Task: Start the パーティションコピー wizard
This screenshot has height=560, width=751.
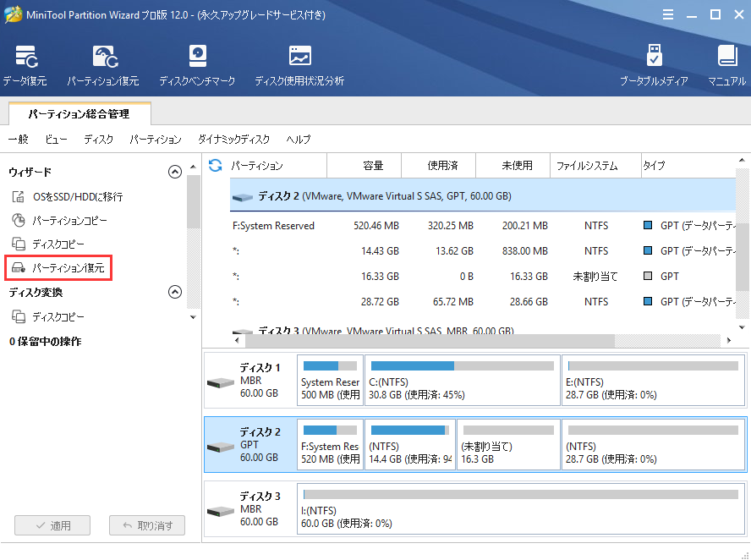Action: pos(69,221)
